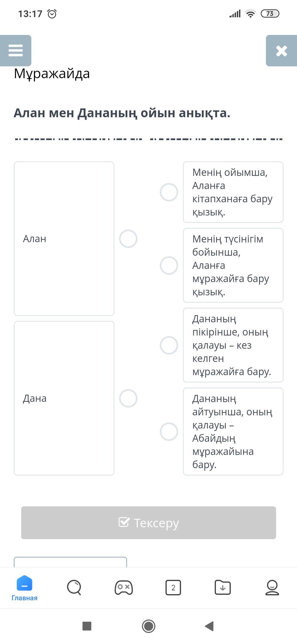
Task: Select radio for 'кез келген мұражайға бару'
Action: coord(169,345)
